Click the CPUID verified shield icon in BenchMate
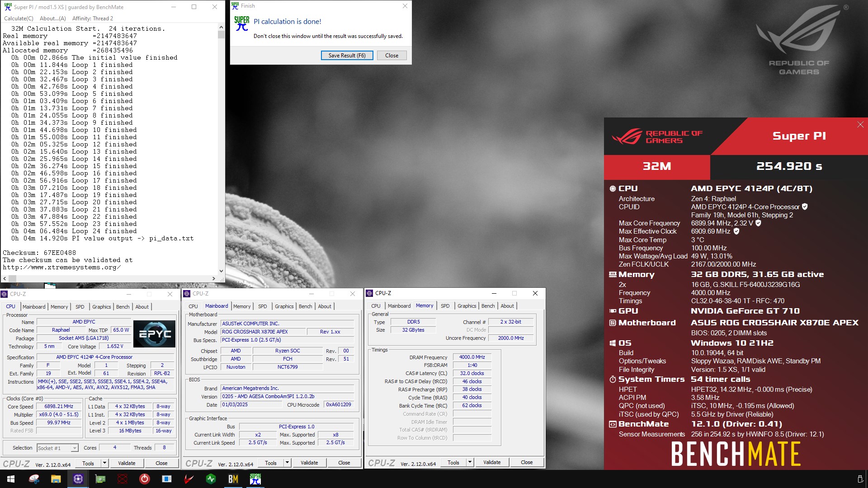Image resolution: width=868 pixels, height=488 pixels. (x=805, y=207)
